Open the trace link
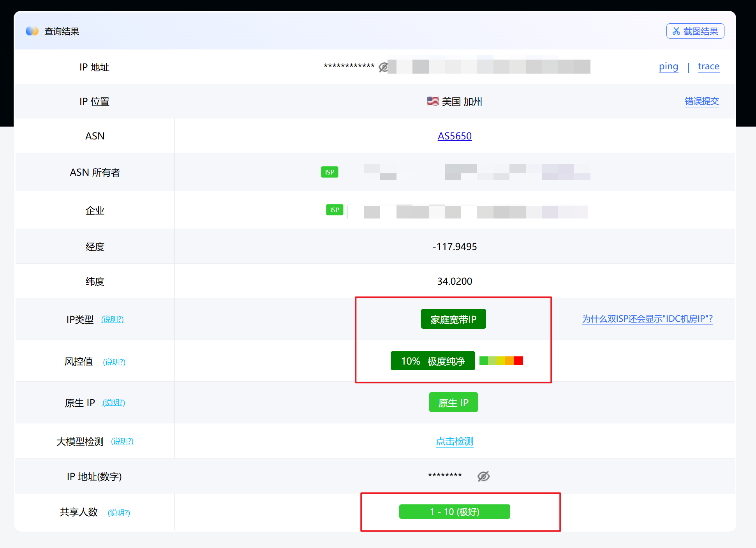 708,67
